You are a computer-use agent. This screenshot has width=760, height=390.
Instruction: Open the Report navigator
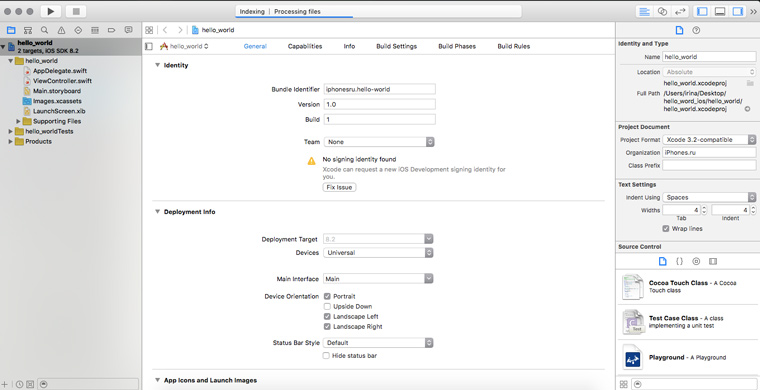[128, 30]
